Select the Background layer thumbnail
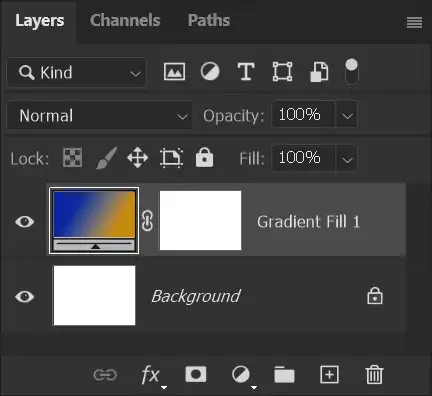 click(94, 295)
